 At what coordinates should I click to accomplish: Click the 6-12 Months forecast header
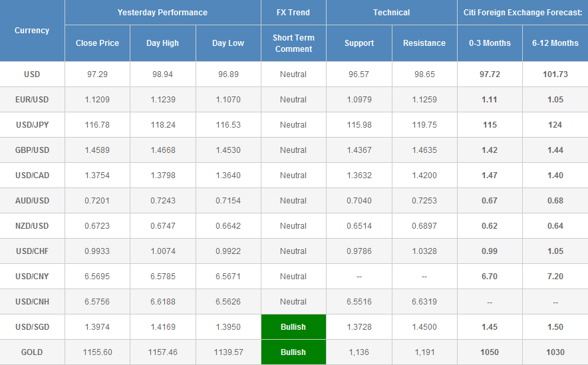coord(555,43)
